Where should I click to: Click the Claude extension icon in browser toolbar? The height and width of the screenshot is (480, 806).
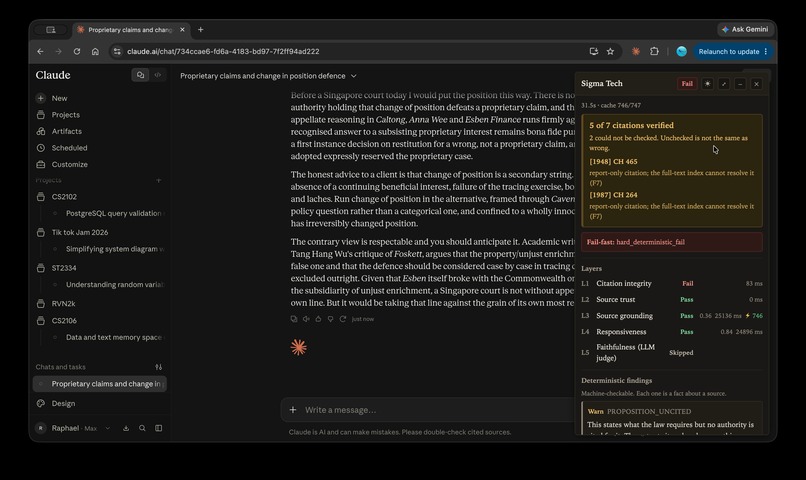(x=636, y=51)
